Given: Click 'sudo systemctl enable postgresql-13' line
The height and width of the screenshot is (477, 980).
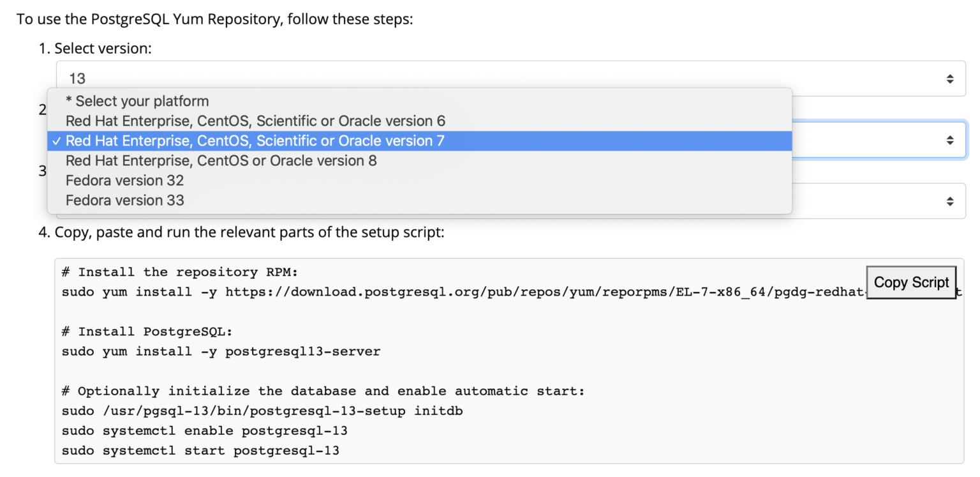Looking at the screenshot, I should [205, 430].
